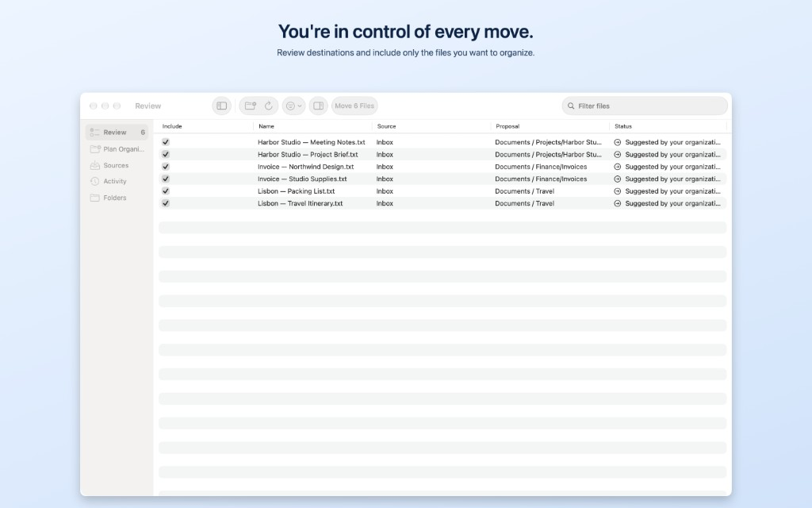Click the Review count badge 6
Screen dimensions: 812x508
[x=143, y=133]
